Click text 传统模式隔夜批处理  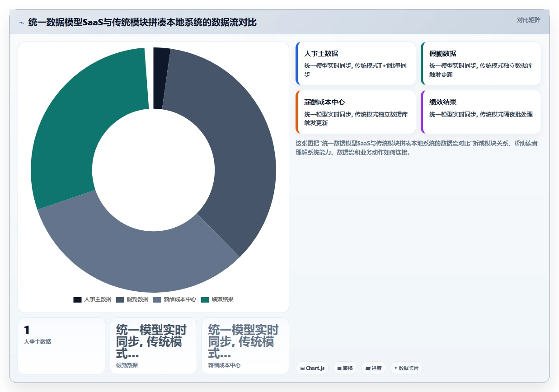[x=506, y=114]
